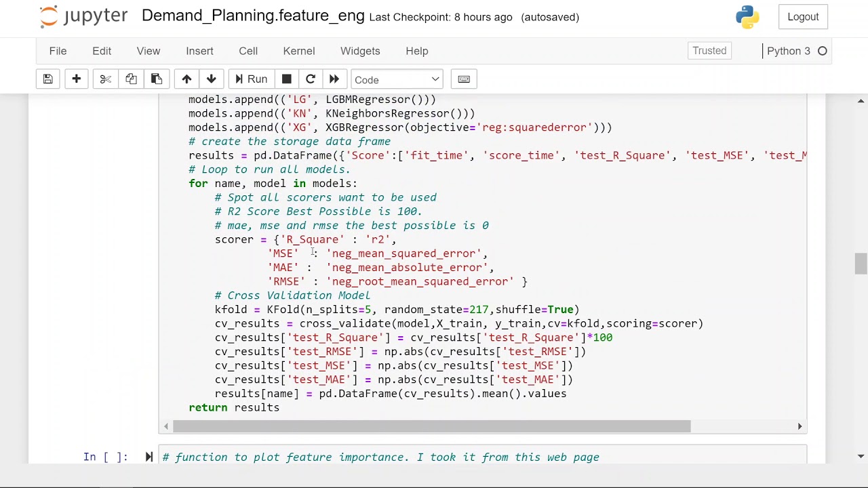868x488 pixels.
Task: Click the Jupyter logo
Action: pyautogui.click(x=83, y=17)
